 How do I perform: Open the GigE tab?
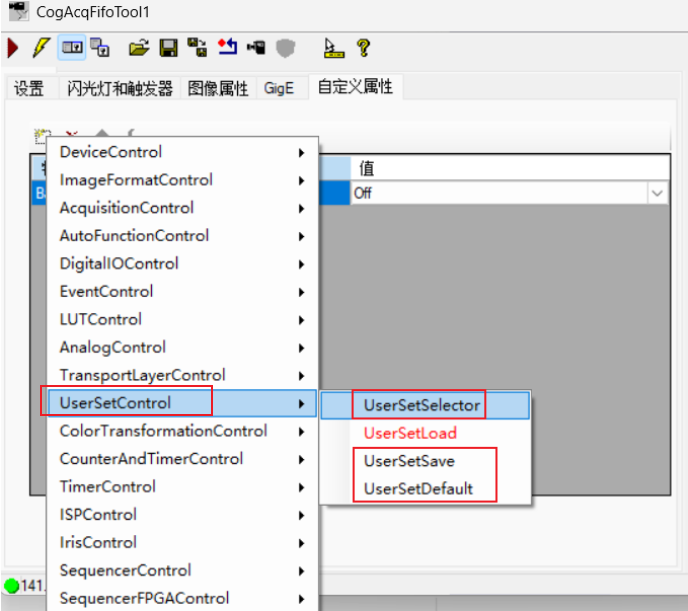(279, 88)
